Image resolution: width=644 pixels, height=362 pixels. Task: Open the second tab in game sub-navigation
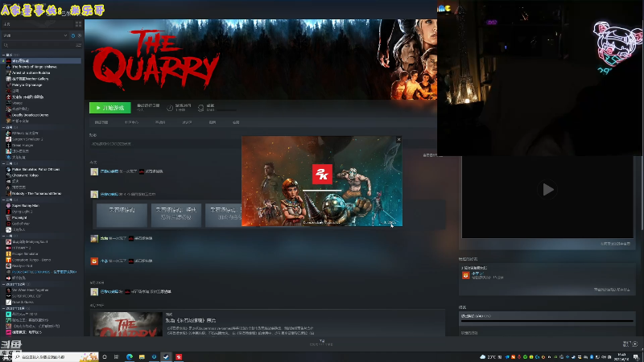tap(131, 122)
